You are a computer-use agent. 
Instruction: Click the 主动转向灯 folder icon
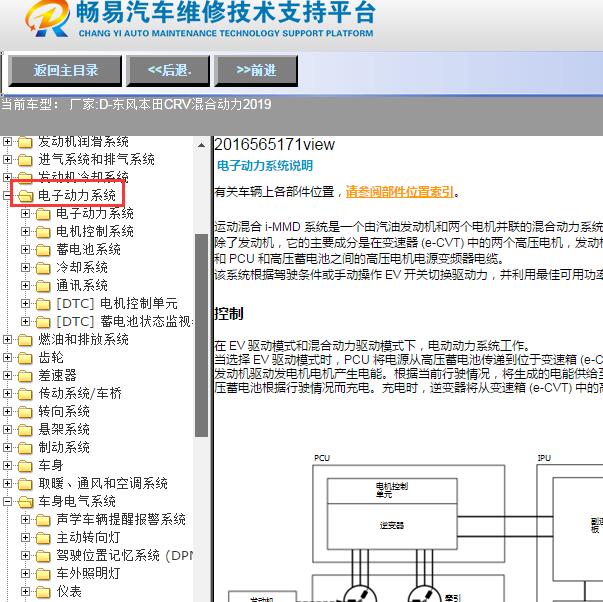click(43, 538)
